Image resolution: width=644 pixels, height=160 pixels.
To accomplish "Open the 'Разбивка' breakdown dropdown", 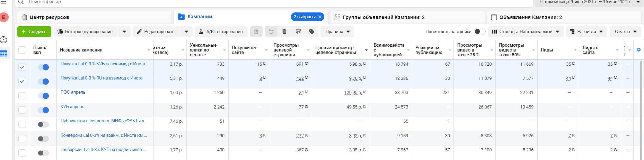I will click(586, 32).
